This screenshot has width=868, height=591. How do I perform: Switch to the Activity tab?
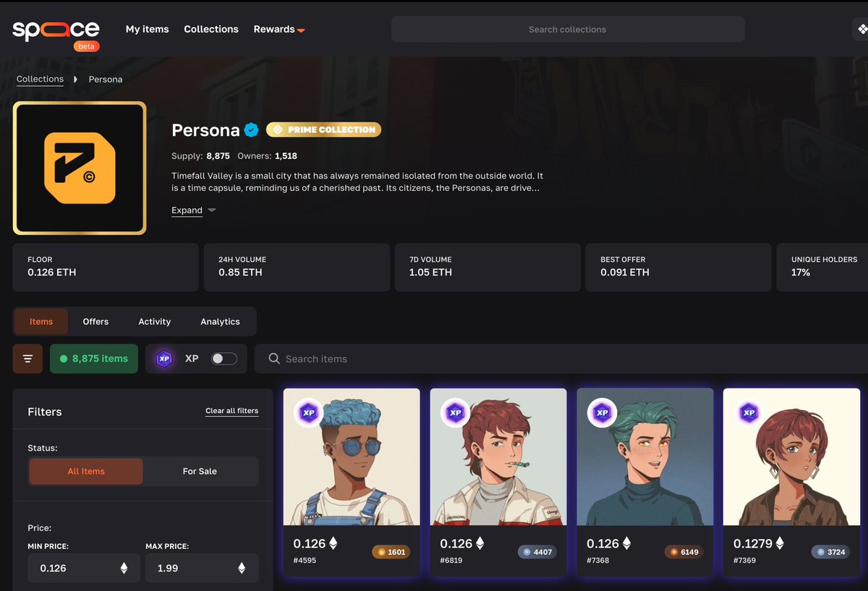click(155, 322)
